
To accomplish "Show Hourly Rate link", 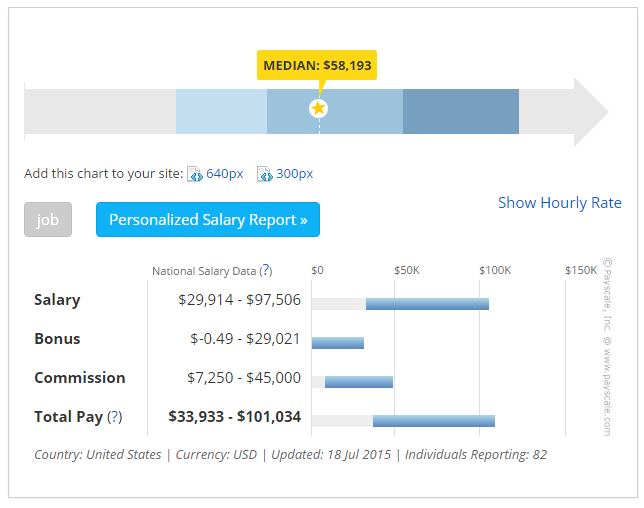I will pos(560,203).
